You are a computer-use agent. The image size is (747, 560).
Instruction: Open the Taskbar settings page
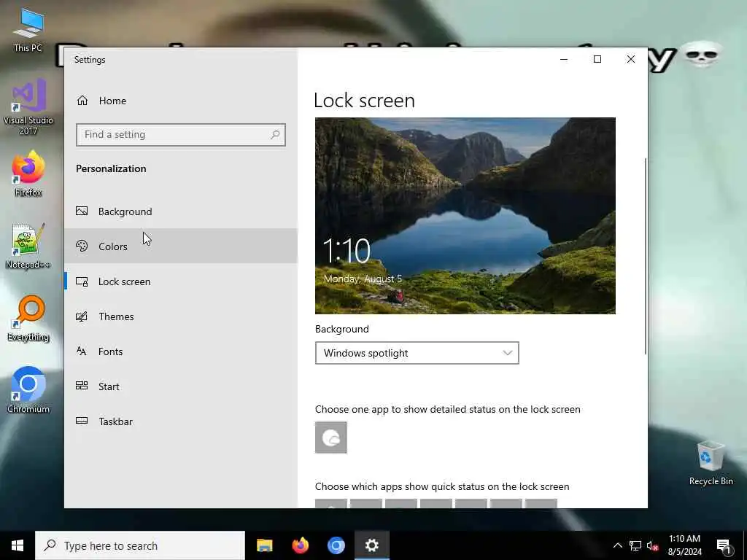pos(181,421)
